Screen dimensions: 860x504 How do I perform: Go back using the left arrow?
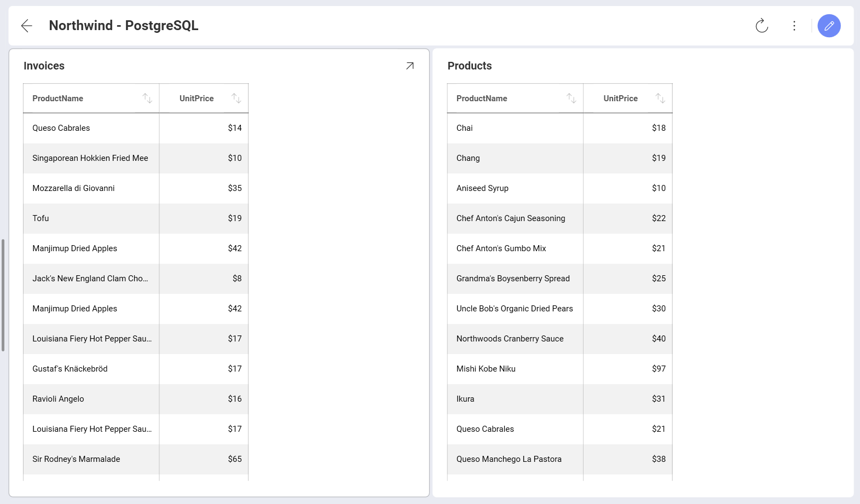26,26
